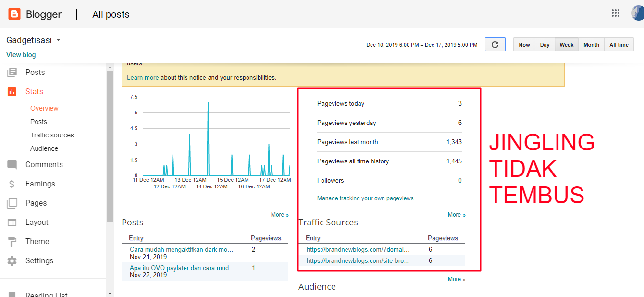Click Manage tracking your own pageviews
Screen dimensions: 644x297
pos(365,198)
